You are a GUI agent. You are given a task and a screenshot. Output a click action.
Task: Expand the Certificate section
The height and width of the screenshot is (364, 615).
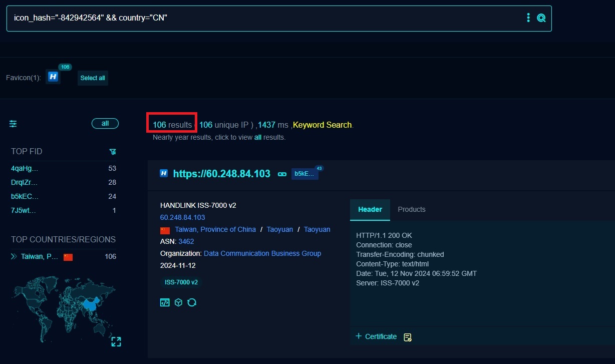376,336
